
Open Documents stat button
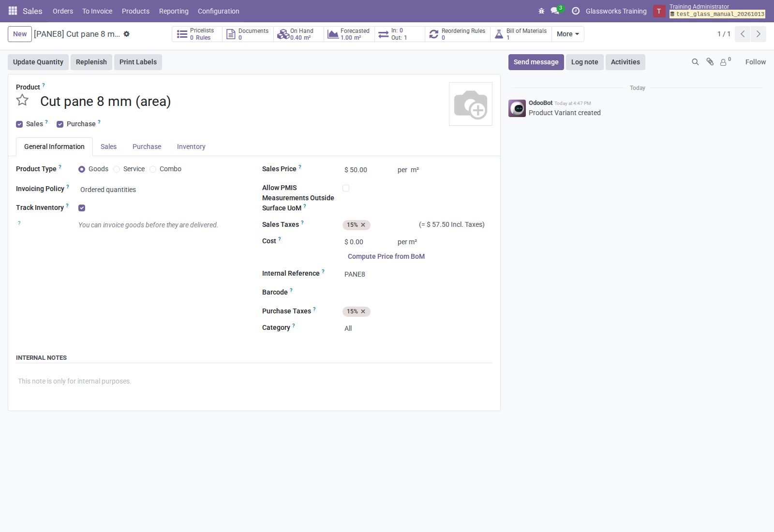pos(248,34)
